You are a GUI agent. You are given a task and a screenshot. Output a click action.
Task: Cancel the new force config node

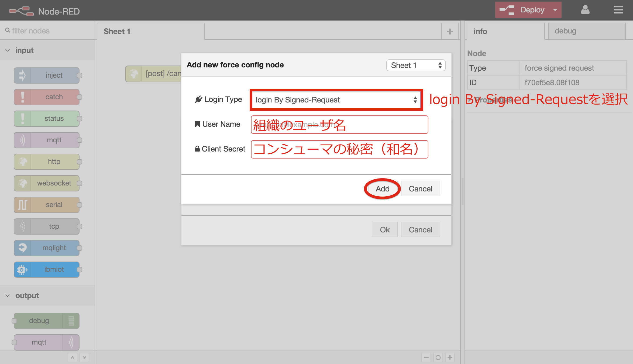coord(420,189)
